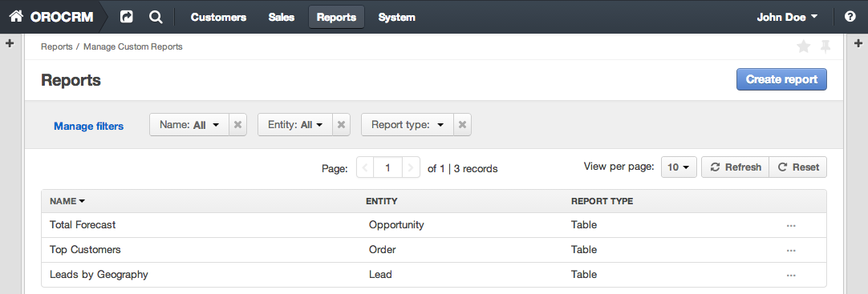
Task: Click the shortcuts arrow icon in navbar
Action: 127,17
